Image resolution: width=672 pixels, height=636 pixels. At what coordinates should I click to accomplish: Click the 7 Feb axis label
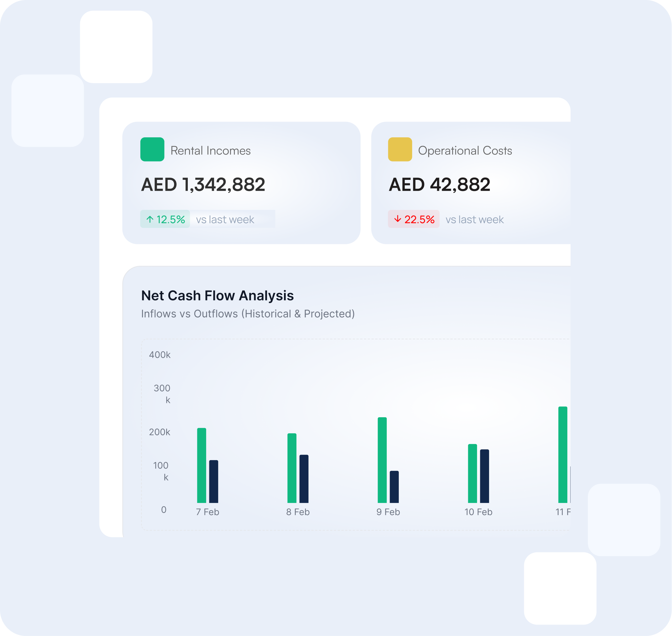208,512
